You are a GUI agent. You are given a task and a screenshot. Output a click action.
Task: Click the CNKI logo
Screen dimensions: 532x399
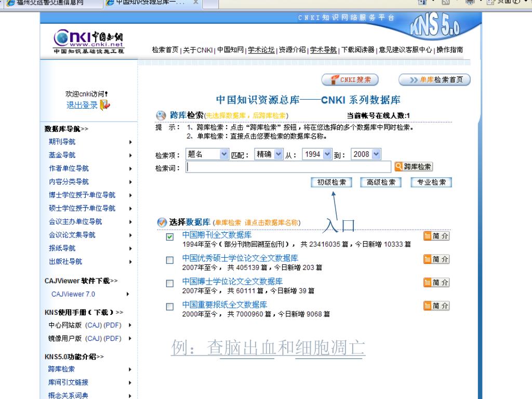coord(89,42)
